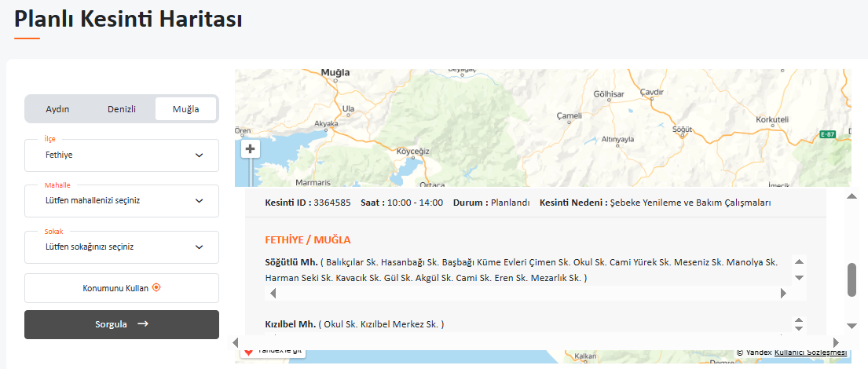Click the arrow icon on Sorgula
This screenshot has width=868, height=369.
click(143, 324)
